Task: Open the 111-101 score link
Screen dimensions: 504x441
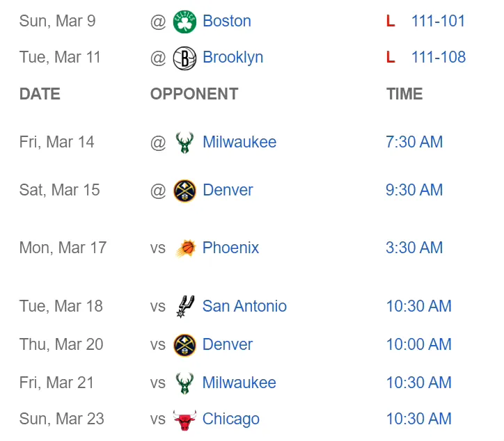Action: click(438, 21)
